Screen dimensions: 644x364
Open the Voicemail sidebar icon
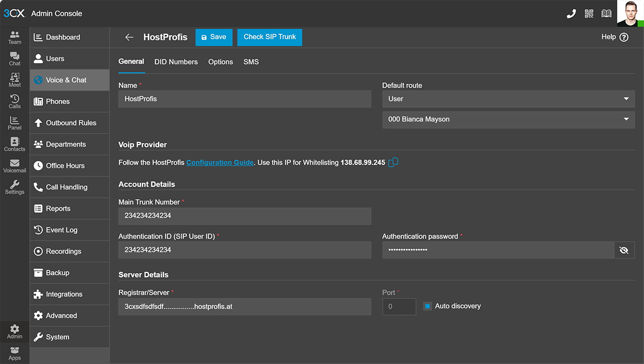click(14, 166)
